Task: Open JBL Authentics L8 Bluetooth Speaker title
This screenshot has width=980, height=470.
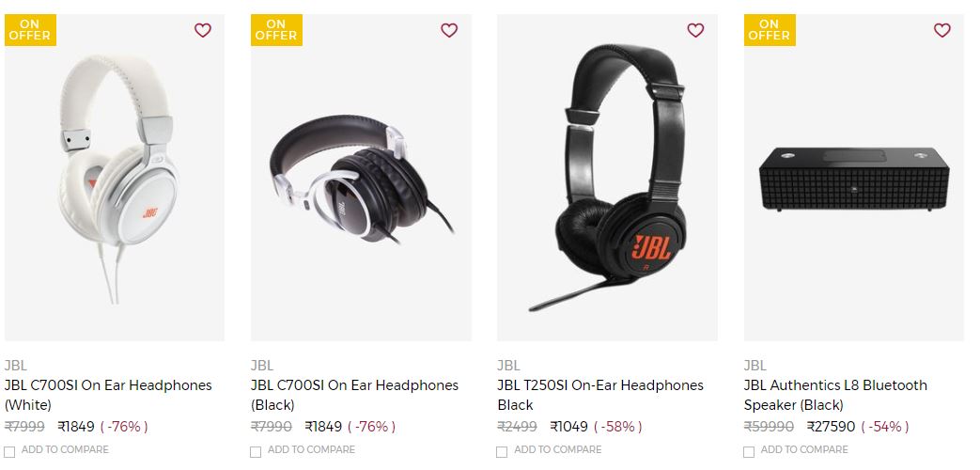Action: pyautogui.click(x=835, y=395)
